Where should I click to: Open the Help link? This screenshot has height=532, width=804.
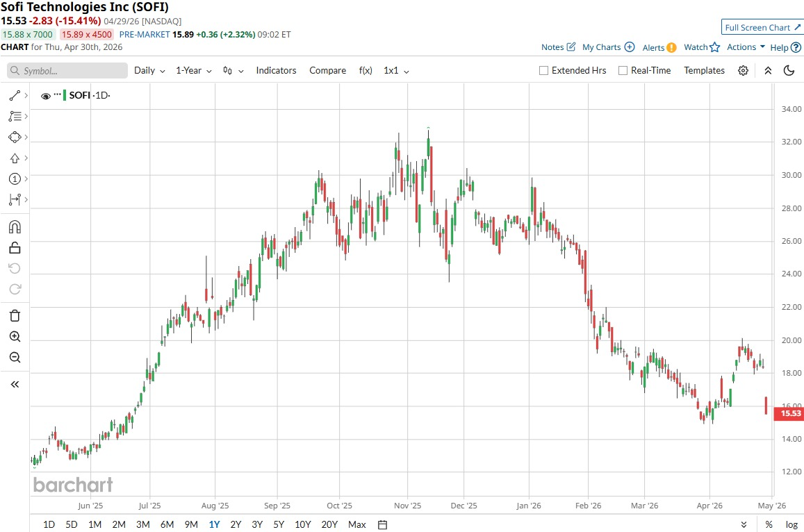pyautogui.click(x=785, y=48)
